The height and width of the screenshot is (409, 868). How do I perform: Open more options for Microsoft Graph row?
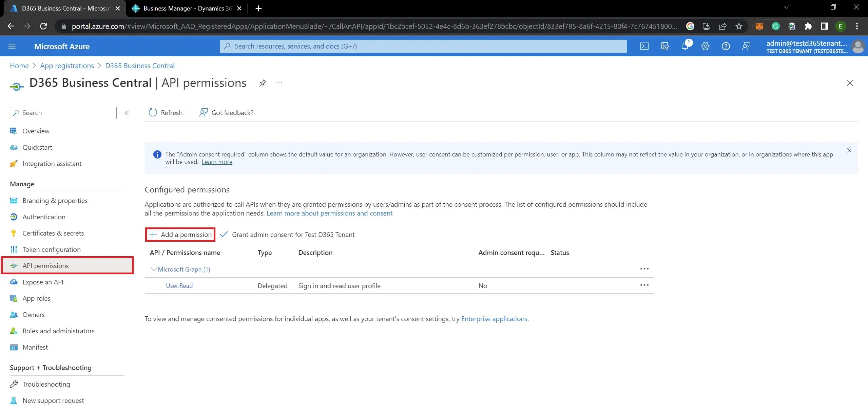coord(644,269)
